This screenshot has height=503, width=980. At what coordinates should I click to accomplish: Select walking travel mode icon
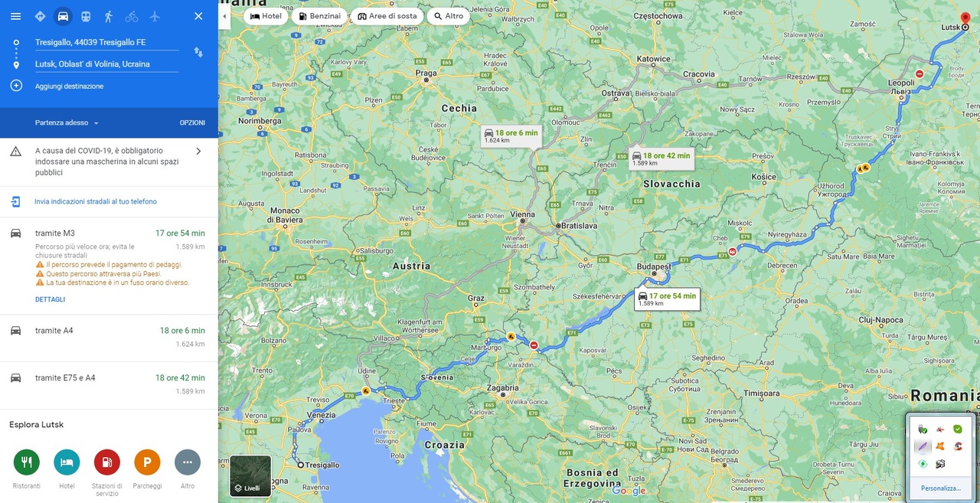click(x=108, y=16)
